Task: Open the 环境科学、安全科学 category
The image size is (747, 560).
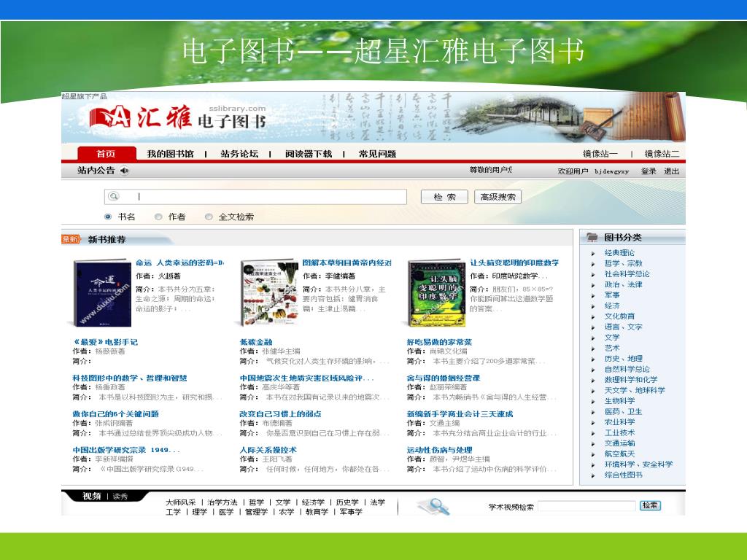Action: 638,464
